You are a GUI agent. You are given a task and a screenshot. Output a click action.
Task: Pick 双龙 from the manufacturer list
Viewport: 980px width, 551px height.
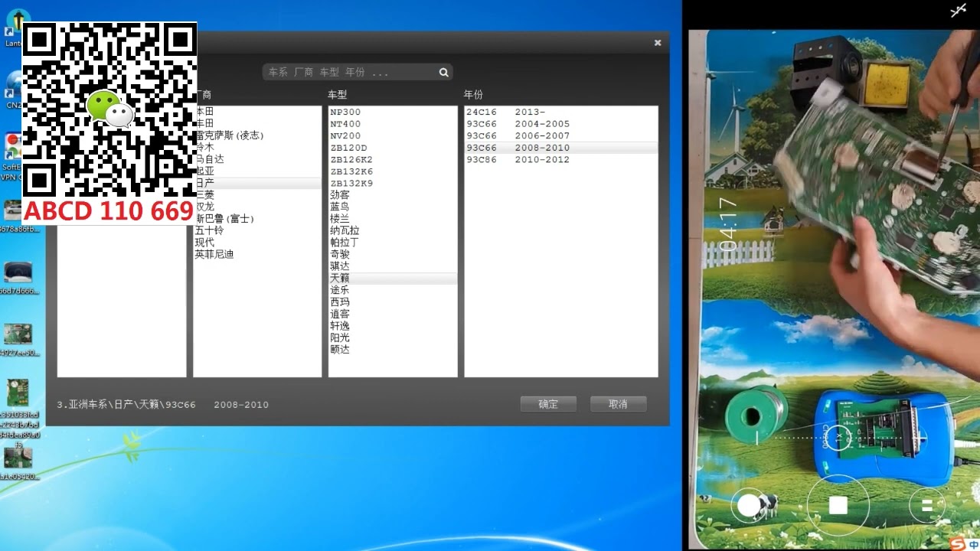(257, 207)
